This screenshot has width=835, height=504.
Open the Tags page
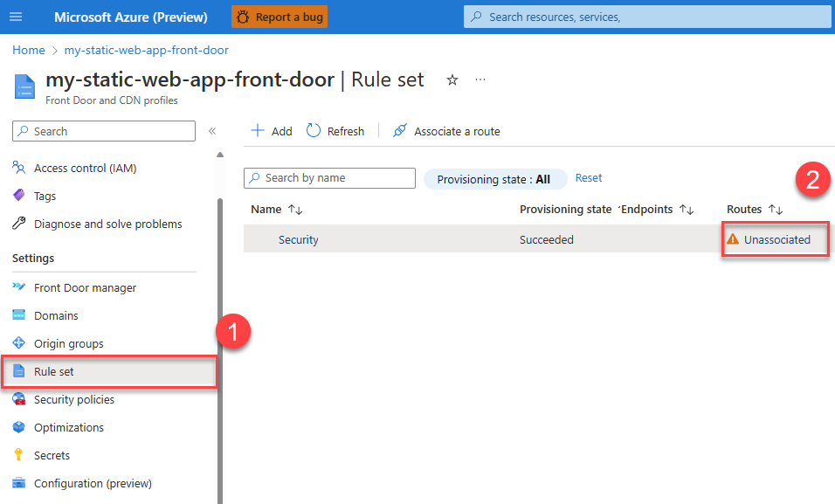point(43,196)
